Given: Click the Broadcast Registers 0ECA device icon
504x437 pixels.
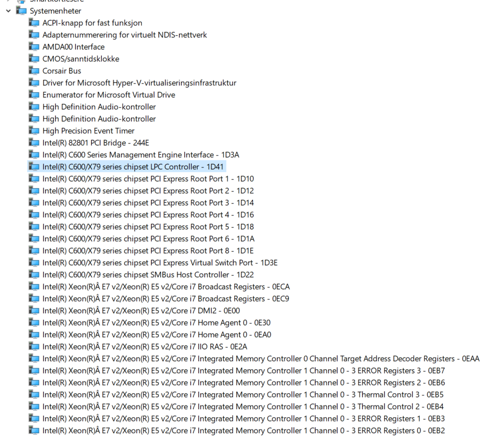Looking at the screenshot, I should pos(34,286).
